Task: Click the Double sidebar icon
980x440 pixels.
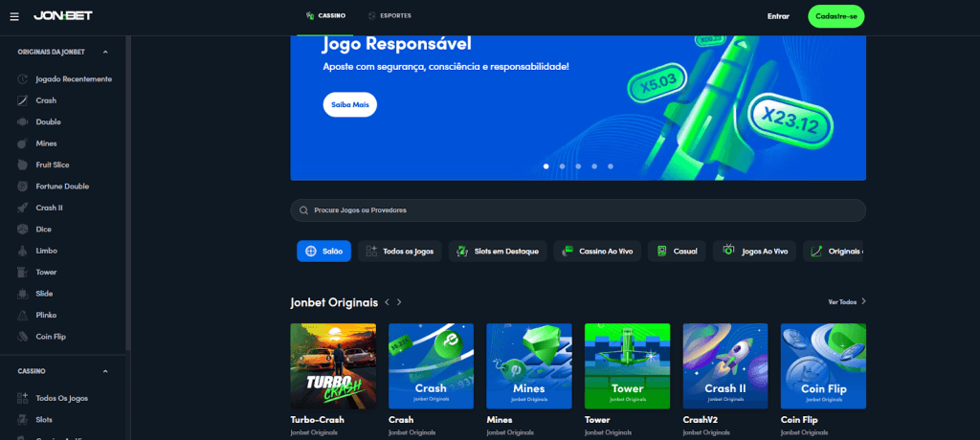Action: pos(23,121)
